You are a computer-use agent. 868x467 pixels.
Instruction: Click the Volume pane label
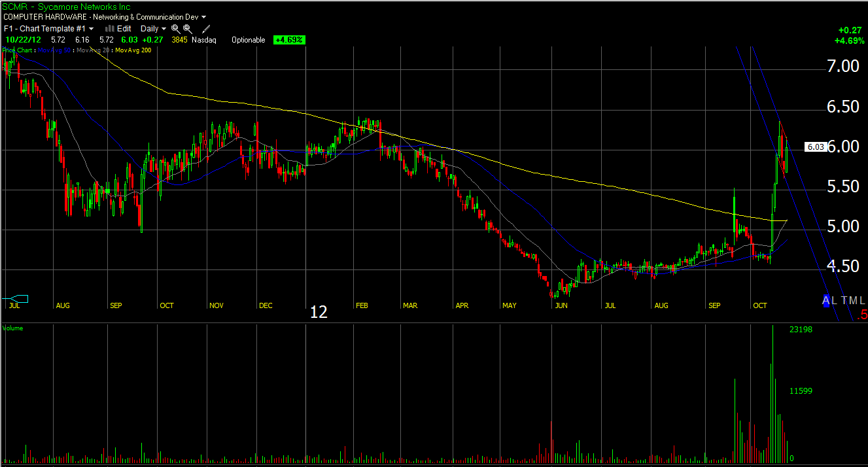coord(13,328)
